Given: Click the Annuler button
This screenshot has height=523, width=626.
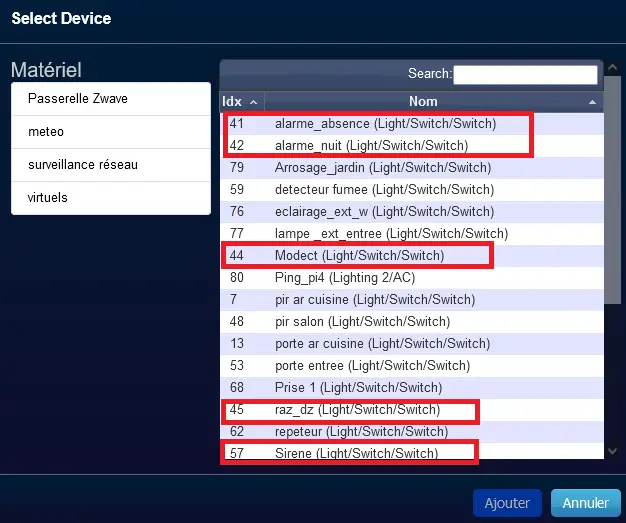Looking at the screenshot, I should click(586, 503).
